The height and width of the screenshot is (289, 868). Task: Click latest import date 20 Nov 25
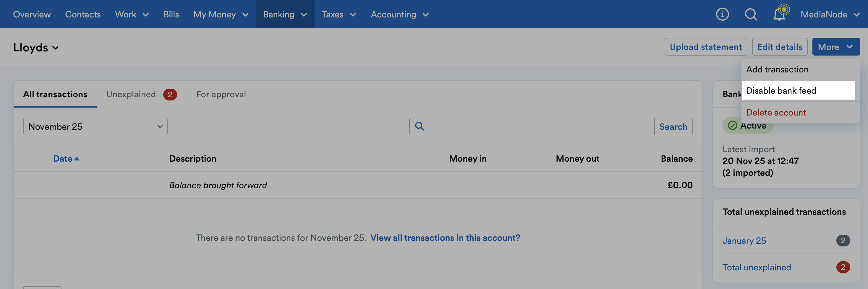[x=760, y=161]
